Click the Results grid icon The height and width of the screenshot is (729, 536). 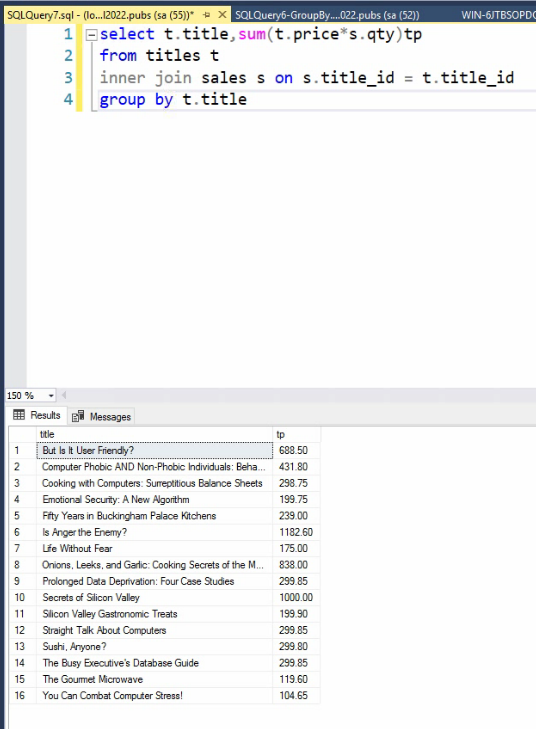click(x=19, y=415)
